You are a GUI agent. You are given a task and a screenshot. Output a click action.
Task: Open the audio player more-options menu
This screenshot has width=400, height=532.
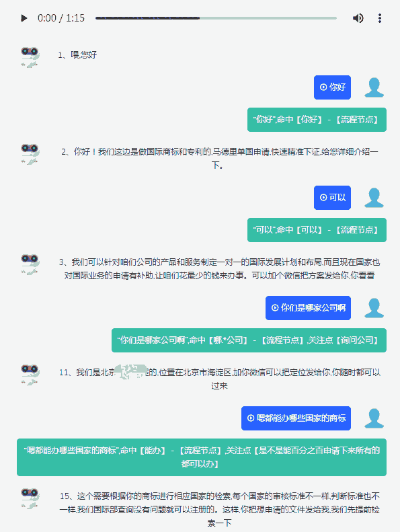380,18
